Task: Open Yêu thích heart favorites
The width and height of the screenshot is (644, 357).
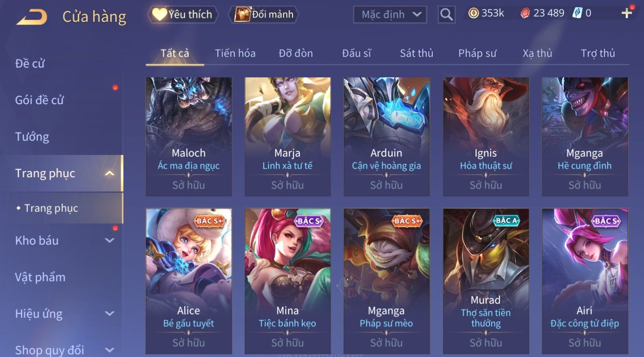Action: click(183, 15)
